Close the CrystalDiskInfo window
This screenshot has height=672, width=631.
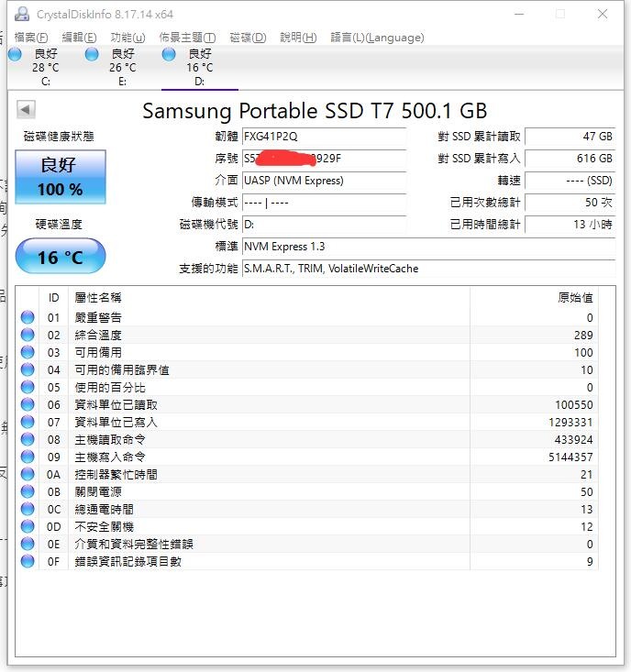[x=603, y=14]
